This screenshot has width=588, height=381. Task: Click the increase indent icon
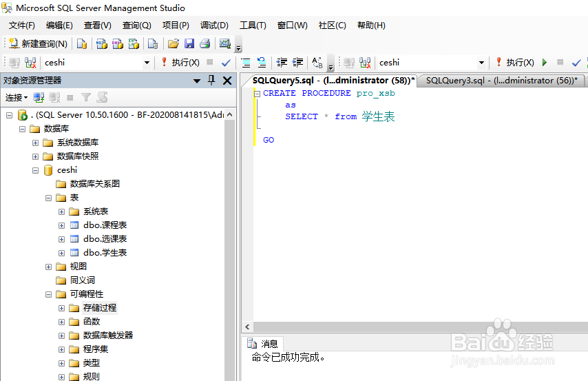tap(297, 63)
